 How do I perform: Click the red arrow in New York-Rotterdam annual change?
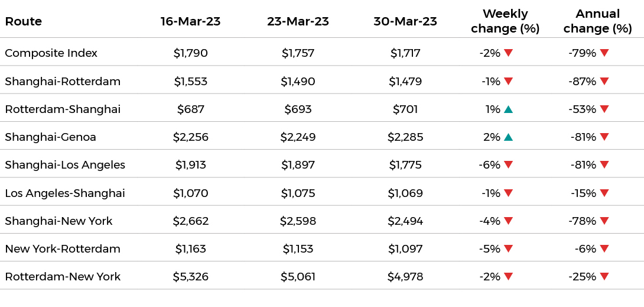point(604,248)
